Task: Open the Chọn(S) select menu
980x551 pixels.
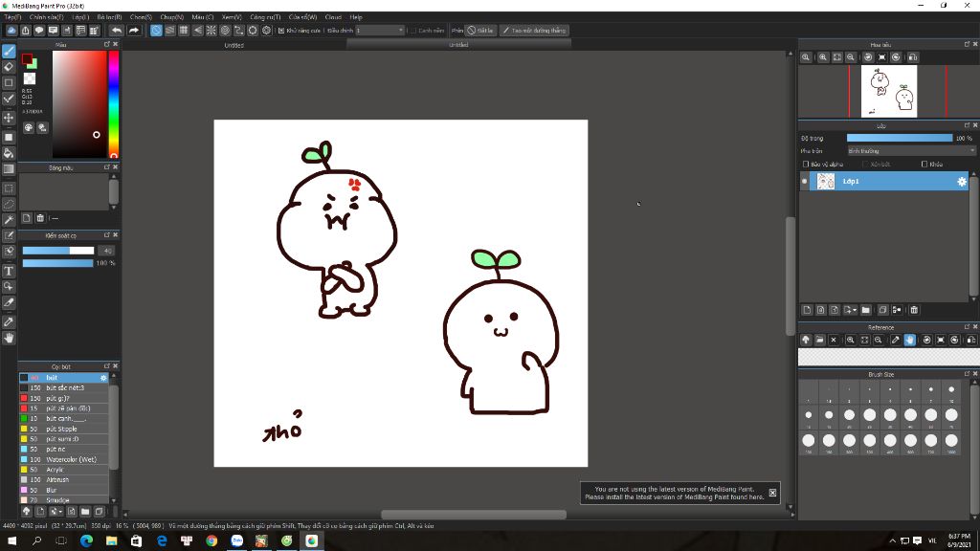Action: click(141, 17)
